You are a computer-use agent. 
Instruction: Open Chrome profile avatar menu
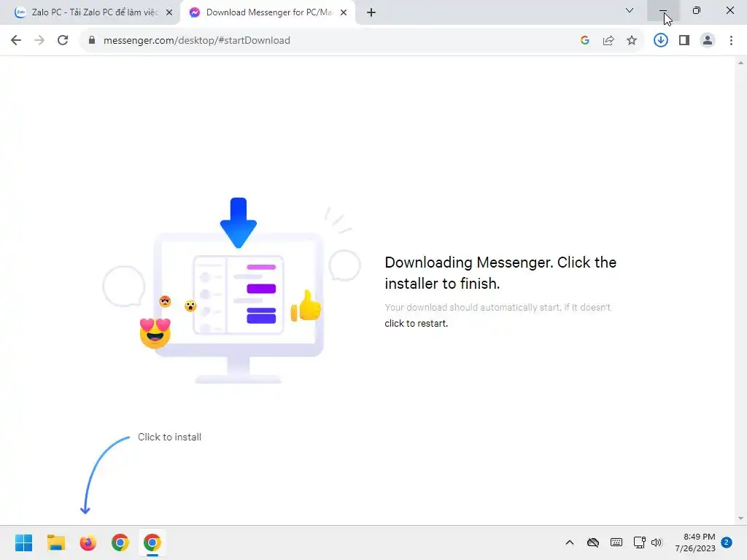click(708, 41)
